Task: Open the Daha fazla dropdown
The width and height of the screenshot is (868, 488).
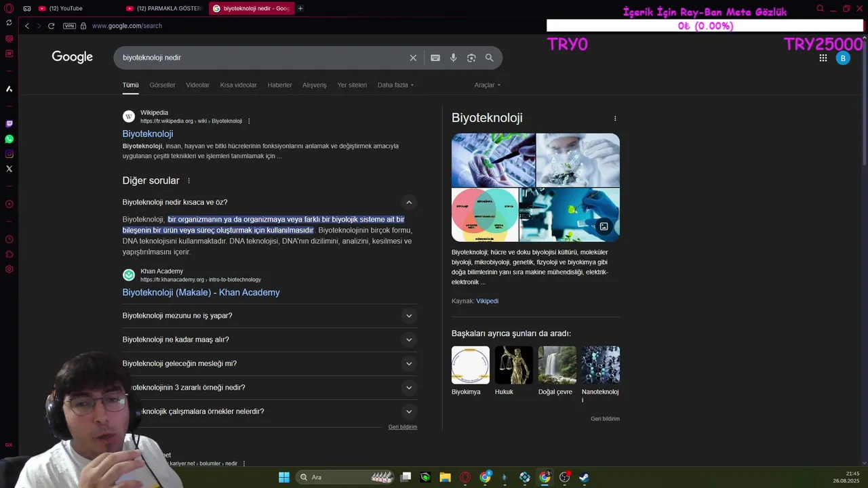Action: tap(395, 85)
